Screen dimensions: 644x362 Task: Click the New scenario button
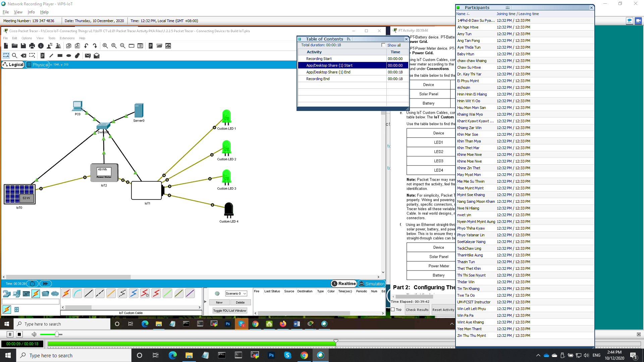tap(219, 302)
